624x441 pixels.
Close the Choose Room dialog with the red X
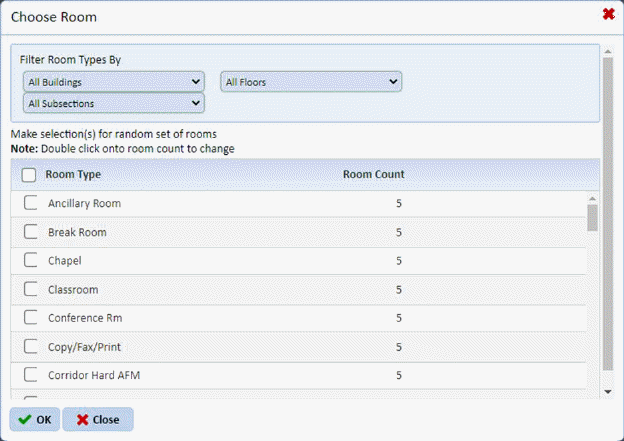click(608, 14)
